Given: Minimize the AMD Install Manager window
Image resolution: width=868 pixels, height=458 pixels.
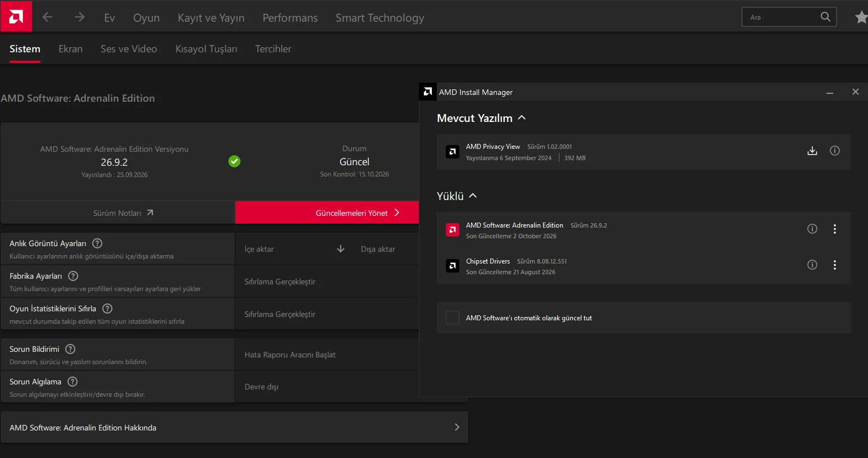Looking at the screenshot, I should click(830, 92).
